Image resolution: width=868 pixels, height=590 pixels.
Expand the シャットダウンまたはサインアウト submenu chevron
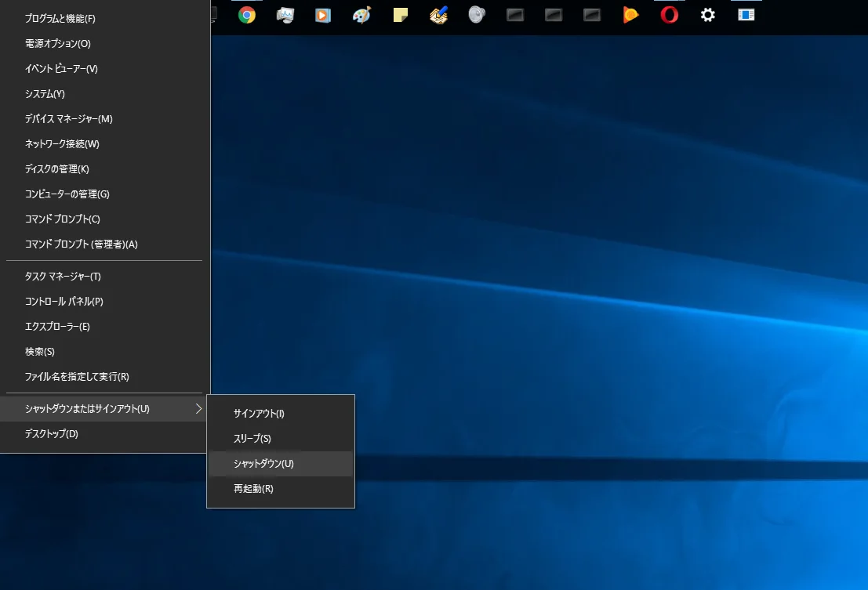coord(200,408)
